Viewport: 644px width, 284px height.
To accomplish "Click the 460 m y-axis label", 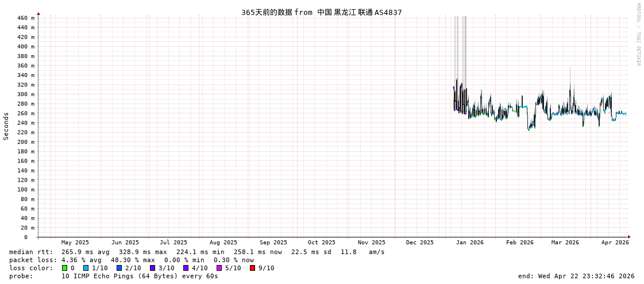I will (25, 18).
